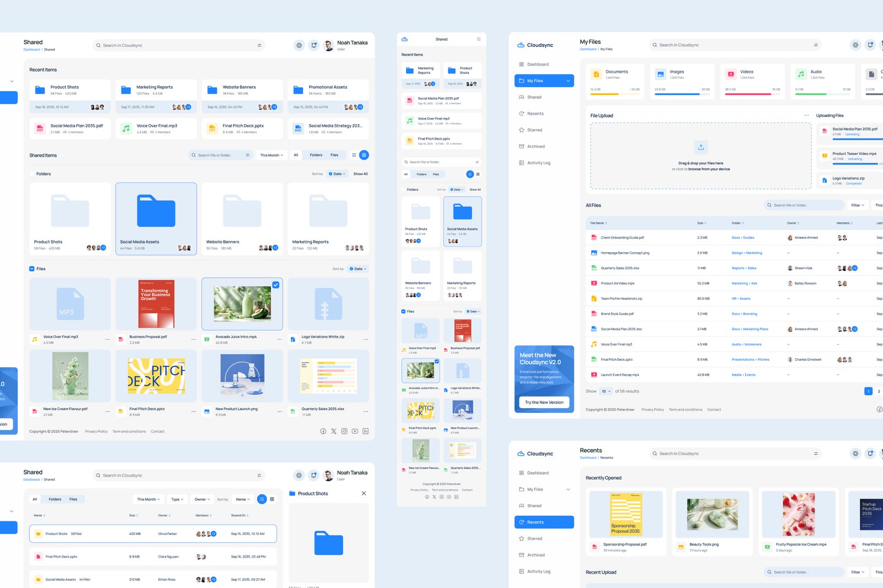Open the Owner filter dropdown

(x=202, y=499)
